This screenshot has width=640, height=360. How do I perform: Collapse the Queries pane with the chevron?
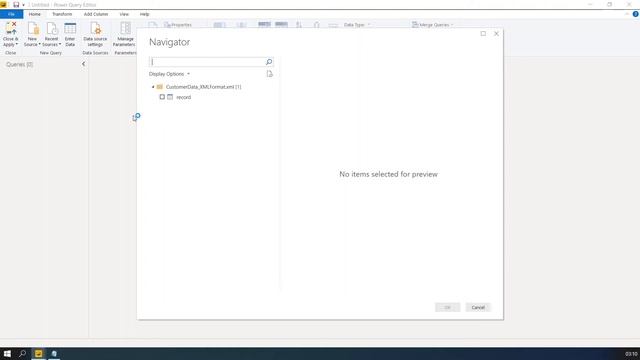pos(83,64)
